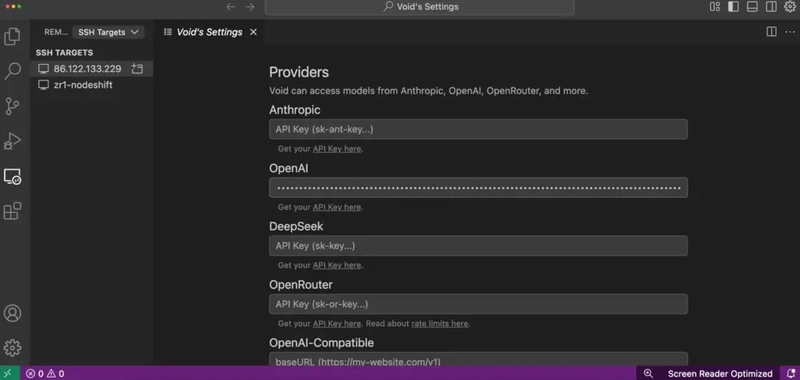The height and width of the screenshot is (380, 800).
Task: Open OpenRouter rate limits here link
Action: point(440,323)
